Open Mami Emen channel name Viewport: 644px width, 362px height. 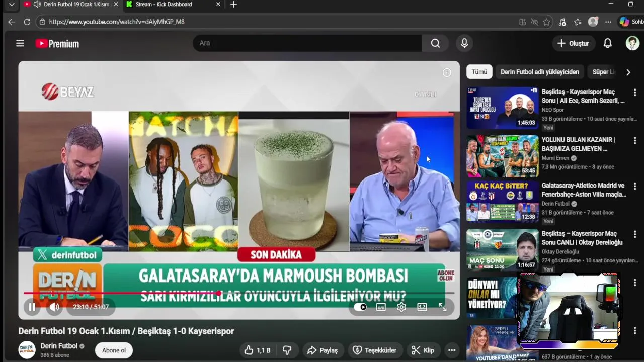click(x=555, y=158)
